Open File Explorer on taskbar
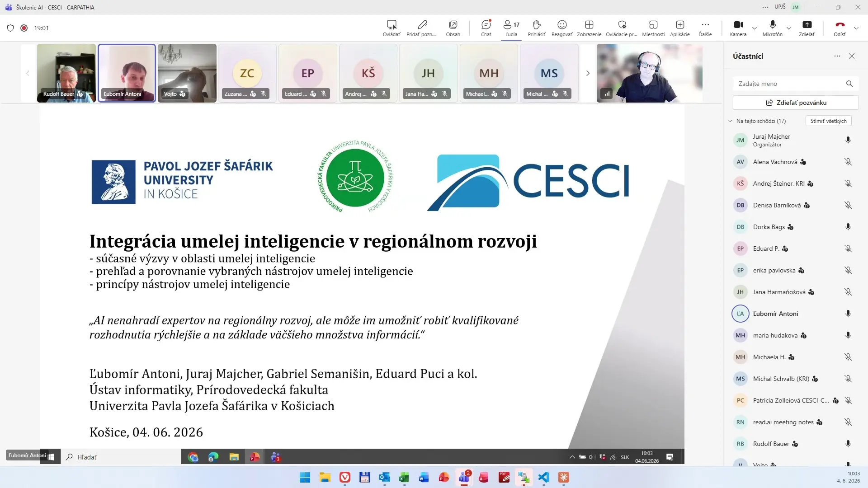This screenshot has width=868, height=488. tap(325, 477)
